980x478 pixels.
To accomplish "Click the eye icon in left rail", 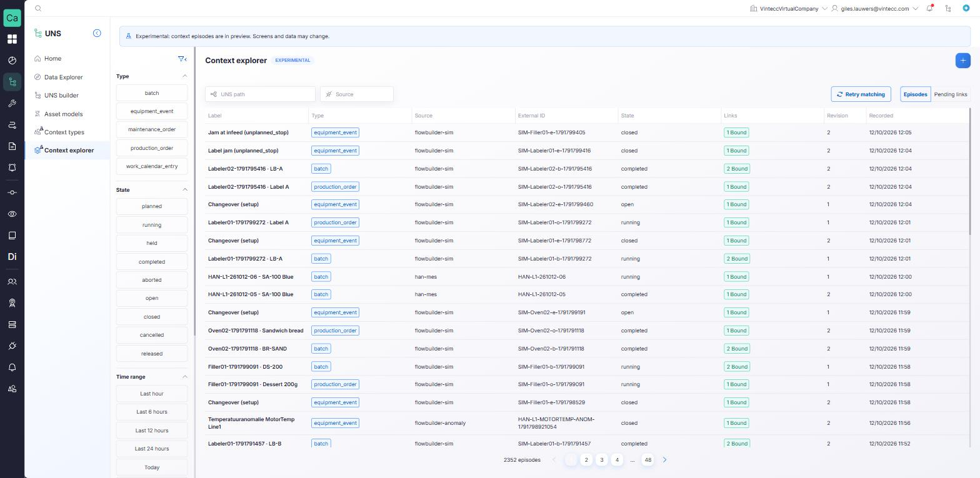I will click(12, 214).
